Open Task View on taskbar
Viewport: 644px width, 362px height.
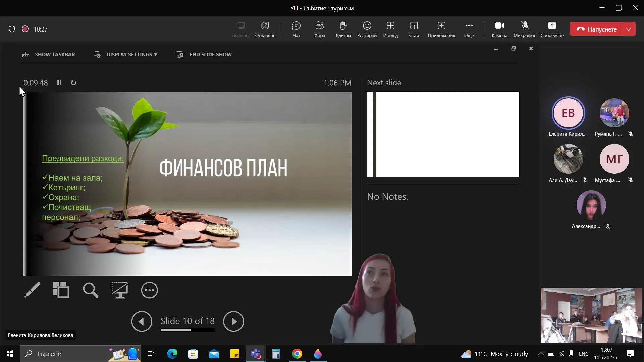click(151, 354)
